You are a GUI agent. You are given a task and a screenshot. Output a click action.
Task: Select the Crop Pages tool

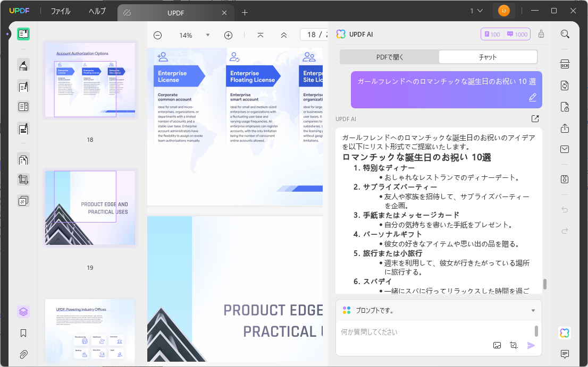point(23,180)
